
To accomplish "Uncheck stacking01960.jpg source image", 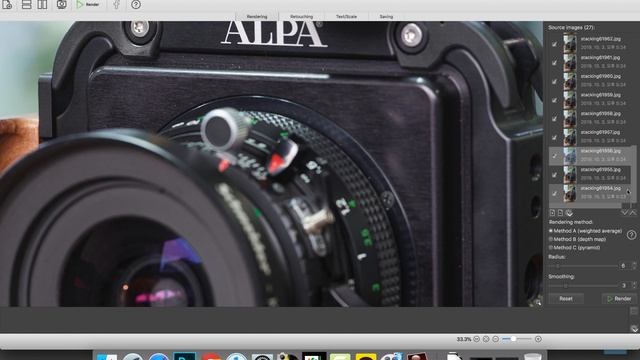I will [x=554, y=82].
